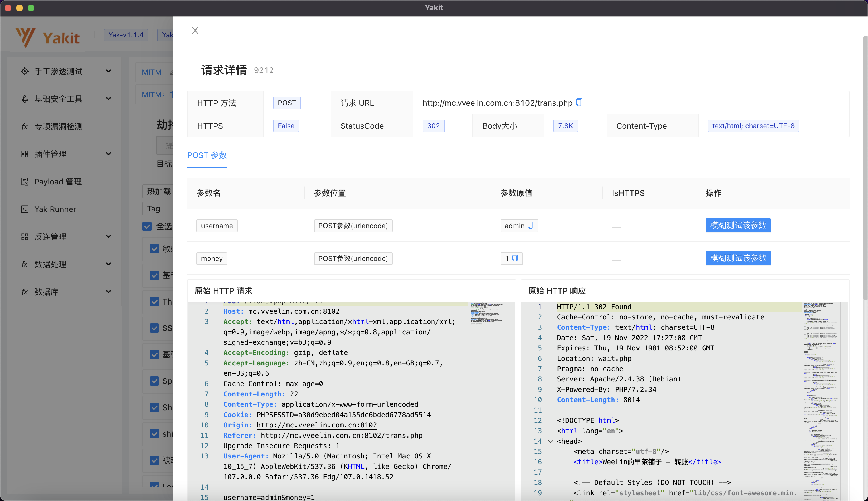
Task: Fuzz test the username parameter
Action: [x=738, y=226]
